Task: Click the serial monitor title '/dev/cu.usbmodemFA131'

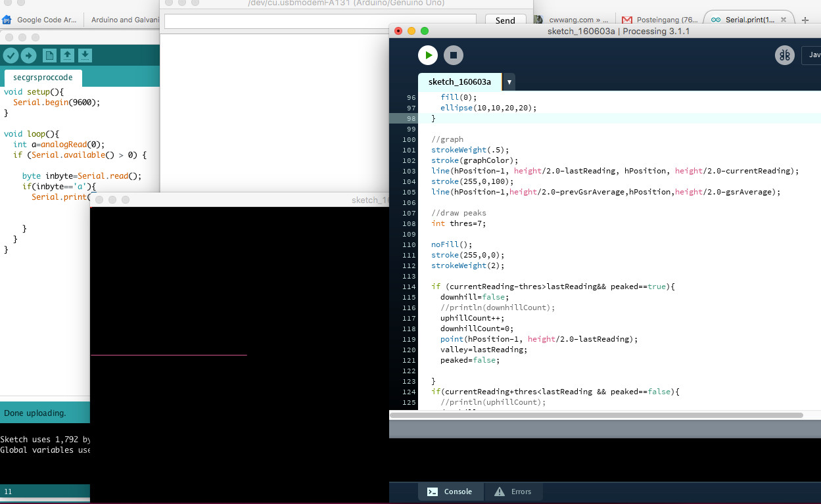Action: point(346,3)
